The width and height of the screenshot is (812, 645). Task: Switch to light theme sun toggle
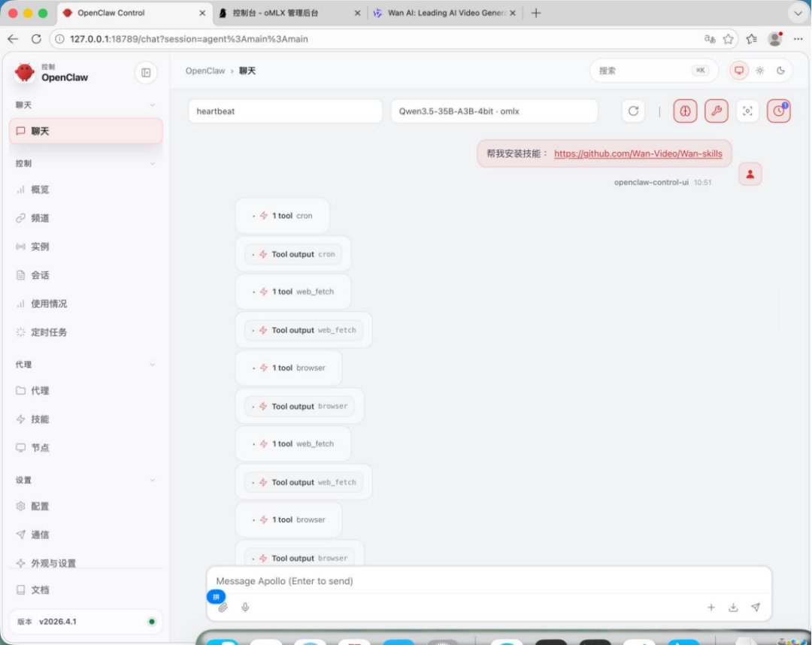pos(760,71)
